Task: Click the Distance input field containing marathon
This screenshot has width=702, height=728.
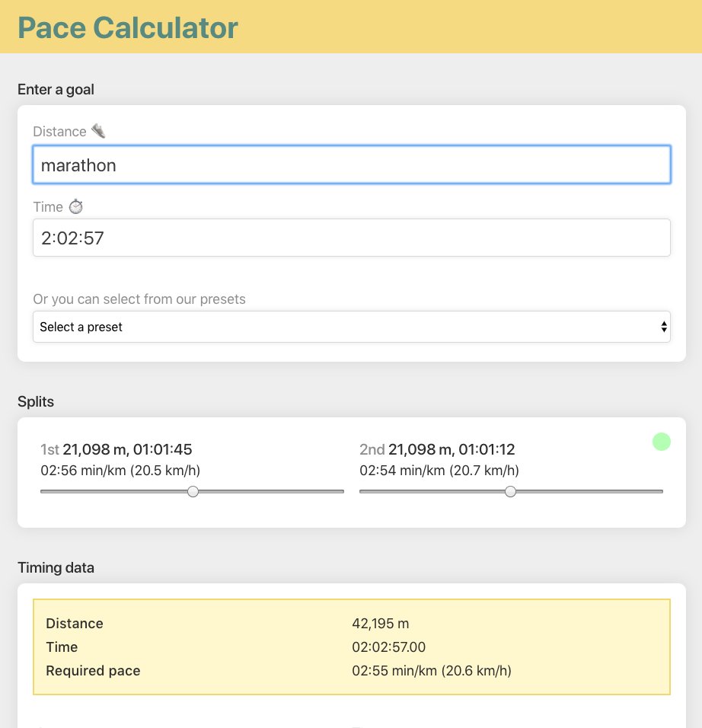Action: pos(352,164)
